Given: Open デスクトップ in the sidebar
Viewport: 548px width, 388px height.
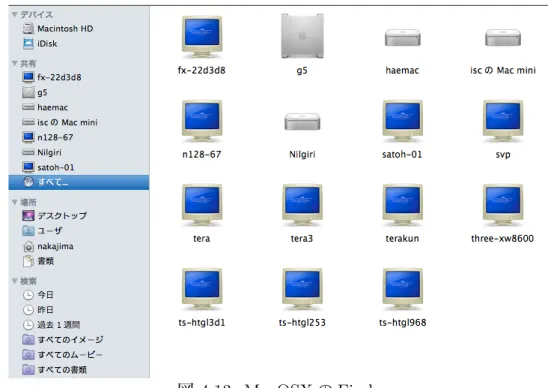Looking at the screenshot, I should point(79,216).
